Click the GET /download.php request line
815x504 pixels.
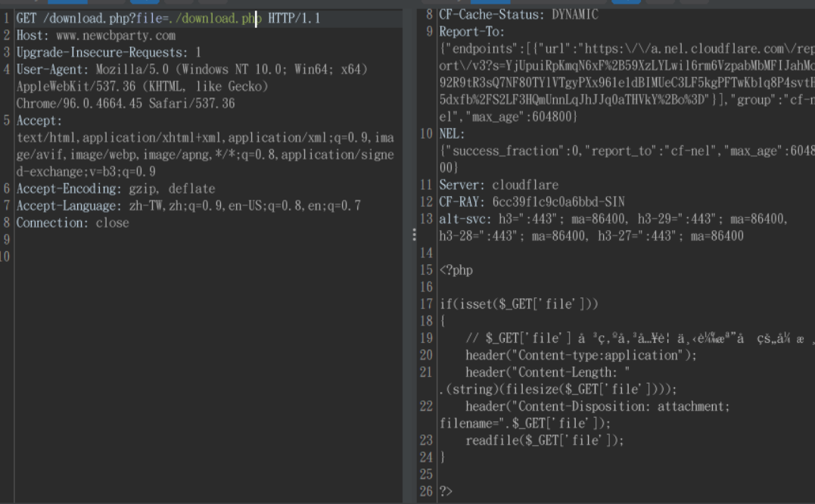click(x=168, y=19)
